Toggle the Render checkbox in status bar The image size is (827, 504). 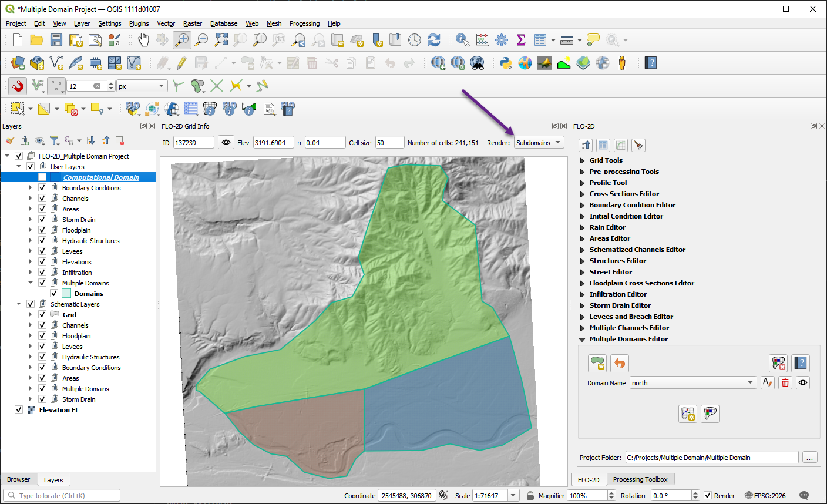[708, 496]
